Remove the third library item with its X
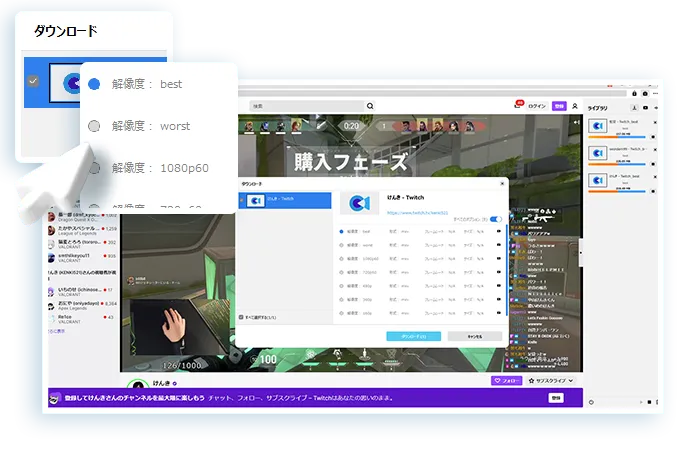Viewport: 684px width, 449px height. click(x=655, y=177)
